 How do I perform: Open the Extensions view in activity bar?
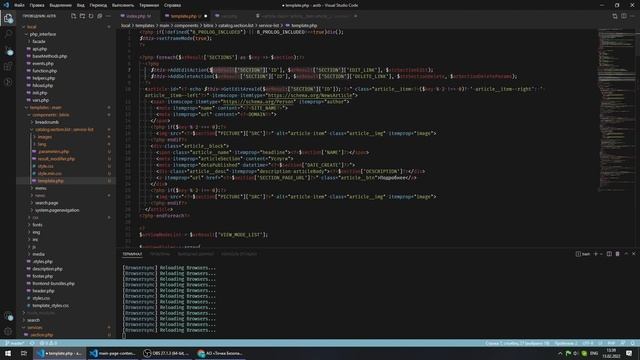click(8, 66)
